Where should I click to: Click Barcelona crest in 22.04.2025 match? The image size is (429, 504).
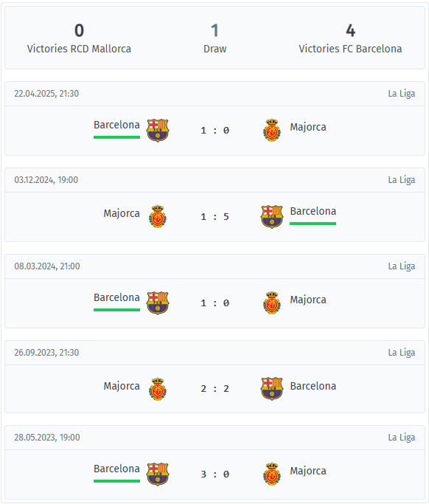point(158,131)
